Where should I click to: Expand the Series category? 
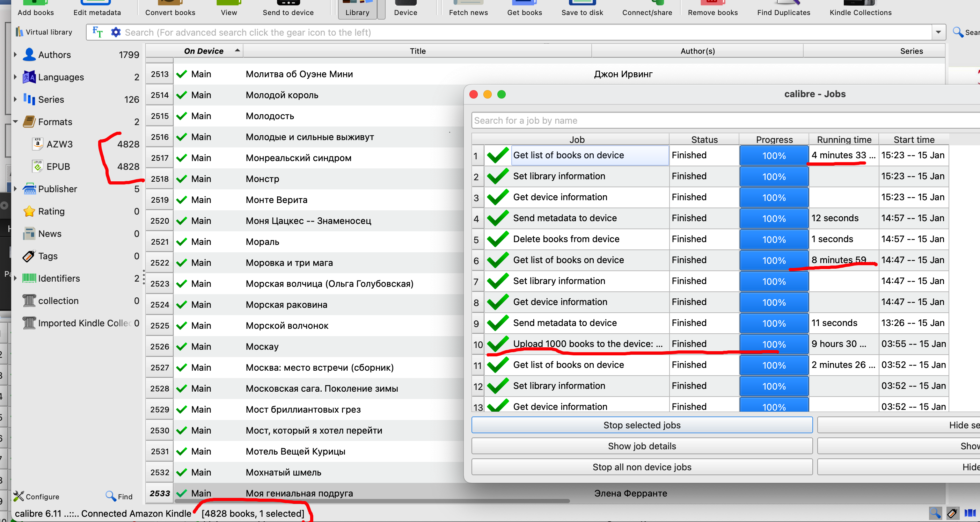pos(15,99)
